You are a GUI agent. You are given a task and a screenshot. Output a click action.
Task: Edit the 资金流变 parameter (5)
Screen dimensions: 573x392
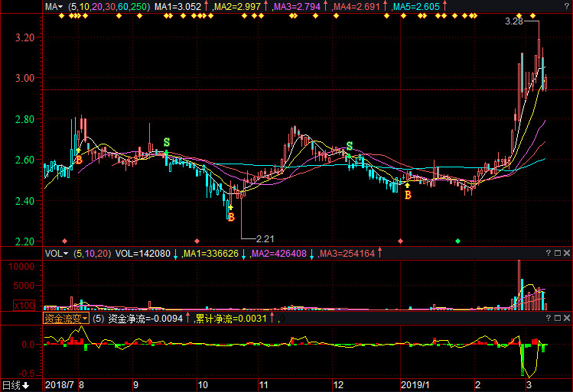[x=98, y=319]
